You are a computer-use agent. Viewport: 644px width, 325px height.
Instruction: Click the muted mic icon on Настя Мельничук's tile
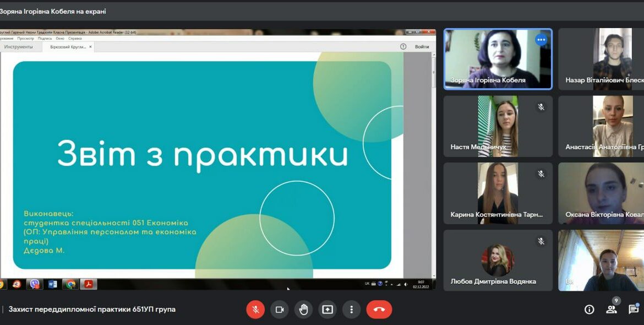[x=541, y=107]
